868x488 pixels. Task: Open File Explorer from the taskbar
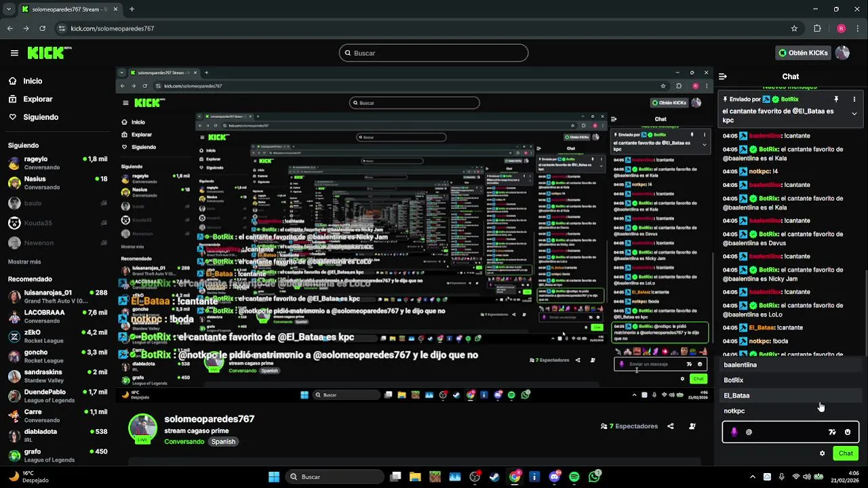click(415, 477)
